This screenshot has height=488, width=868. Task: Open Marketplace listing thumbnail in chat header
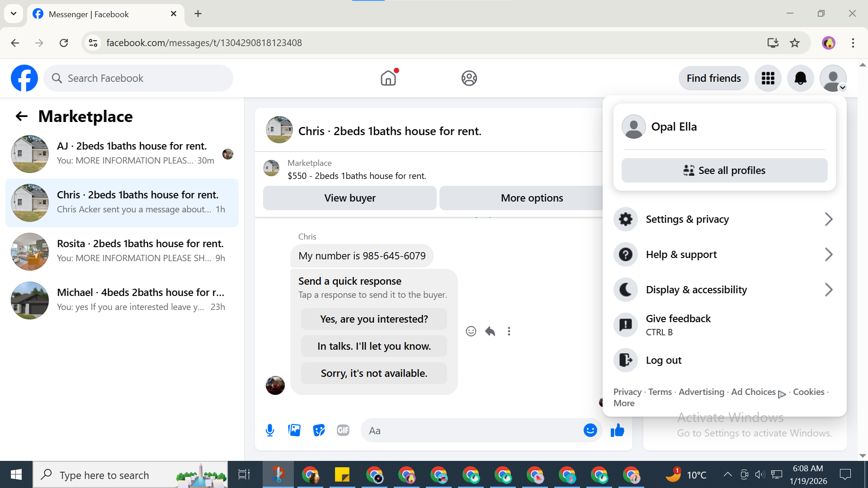pos(279,130)
